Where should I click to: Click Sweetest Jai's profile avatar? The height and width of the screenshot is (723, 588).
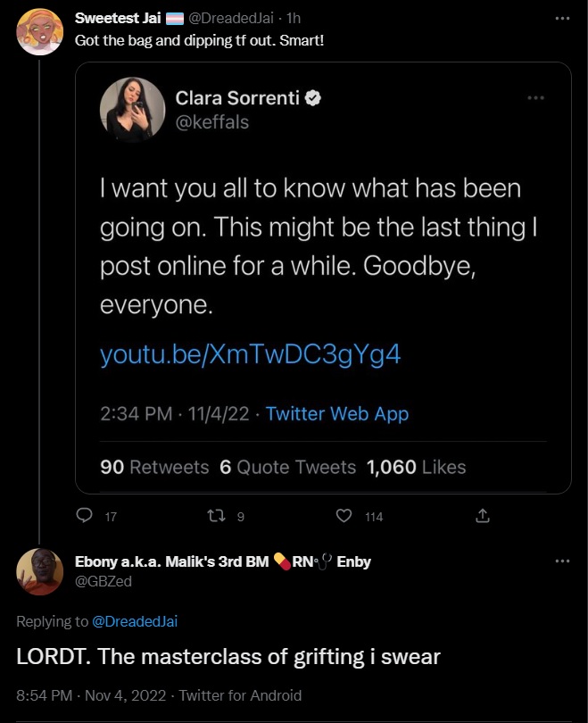click(x=40, y=32)
